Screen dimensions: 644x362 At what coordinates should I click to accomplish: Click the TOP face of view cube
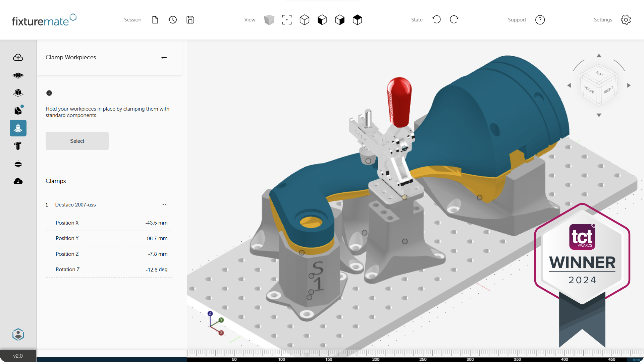click(599, 73)
